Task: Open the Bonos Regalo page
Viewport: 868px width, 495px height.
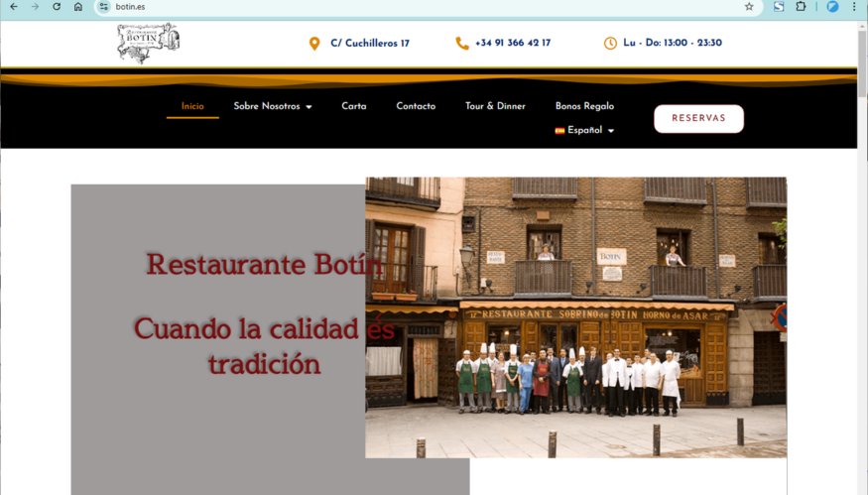Action: tap(584, 106)
